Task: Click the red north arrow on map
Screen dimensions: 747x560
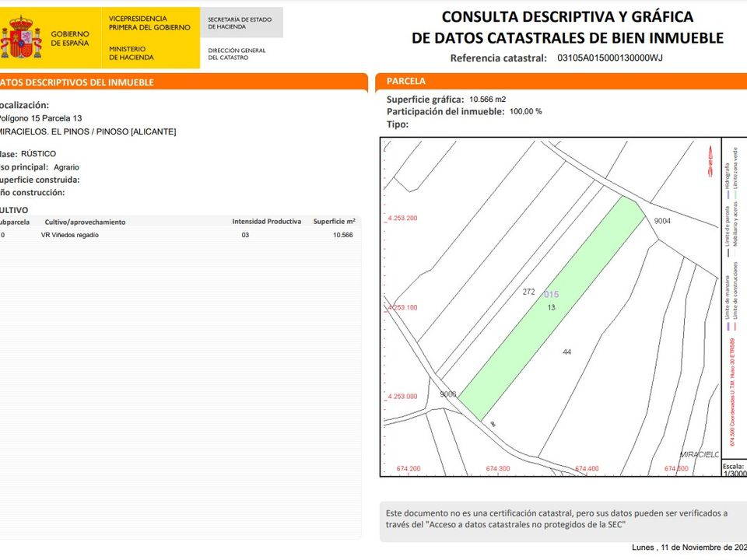Action: click(x=710, y=162)
